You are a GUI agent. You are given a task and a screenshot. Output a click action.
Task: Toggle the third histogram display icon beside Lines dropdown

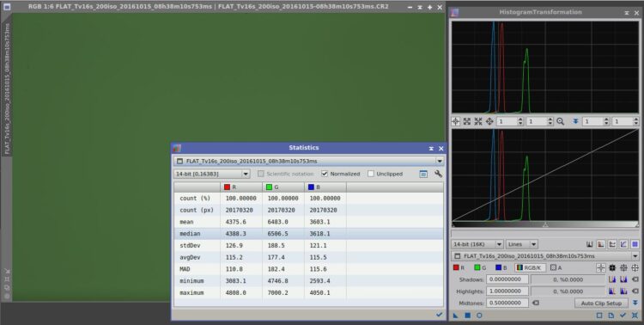(x=612, y=244)
